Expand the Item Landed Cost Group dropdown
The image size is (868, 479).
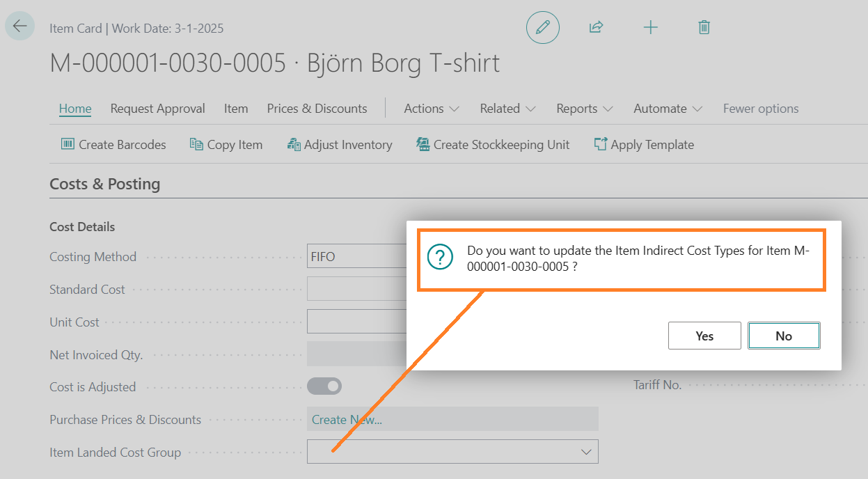pos(586,452)
